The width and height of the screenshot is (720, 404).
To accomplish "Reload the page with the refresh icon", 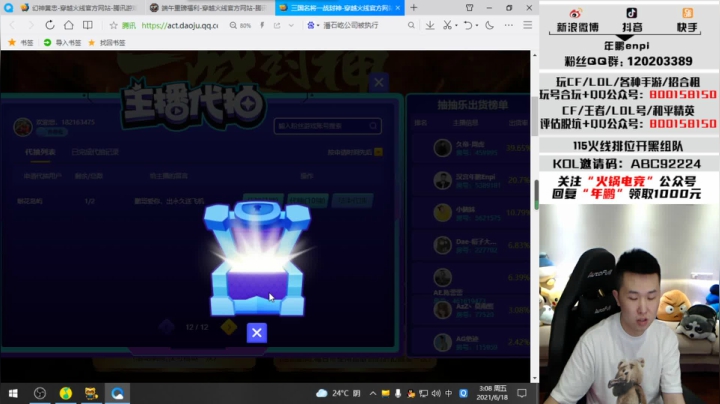I will coord(50,25).
